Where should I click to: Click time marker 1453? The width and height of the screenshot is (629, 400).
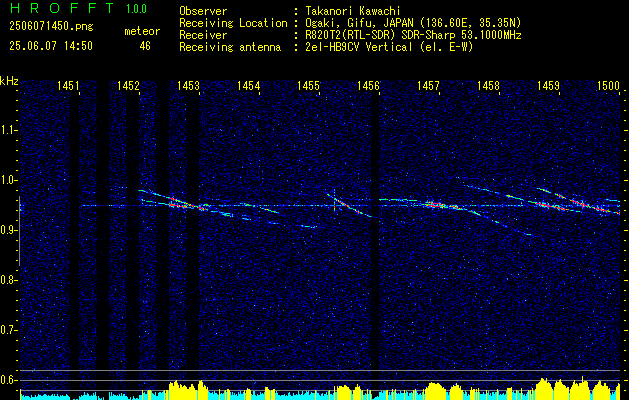point(188,85)
